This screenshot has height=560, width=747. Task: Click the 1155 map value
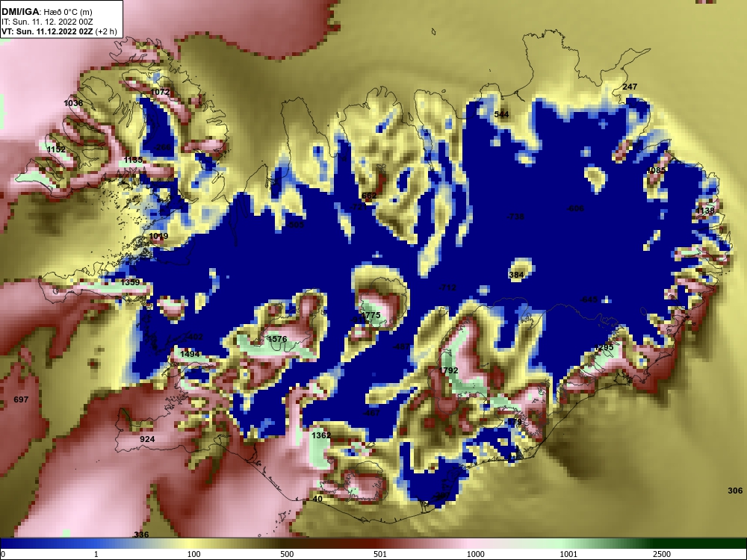tap(133, 160)
